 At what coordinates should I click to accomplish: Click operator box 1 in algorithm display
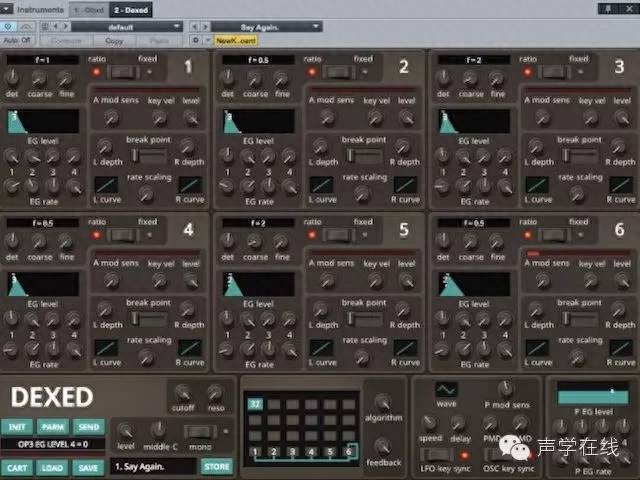[256, 451]
